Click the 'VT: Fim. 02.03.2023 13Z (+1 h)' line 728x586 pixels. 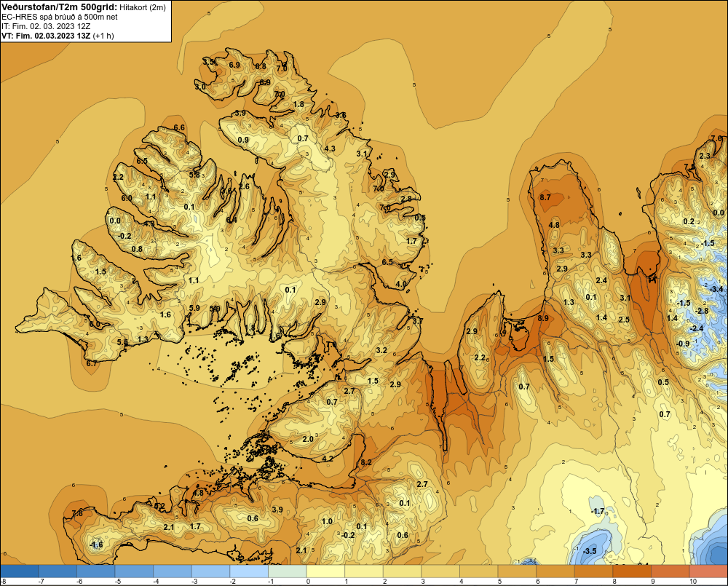coord(58,36)
